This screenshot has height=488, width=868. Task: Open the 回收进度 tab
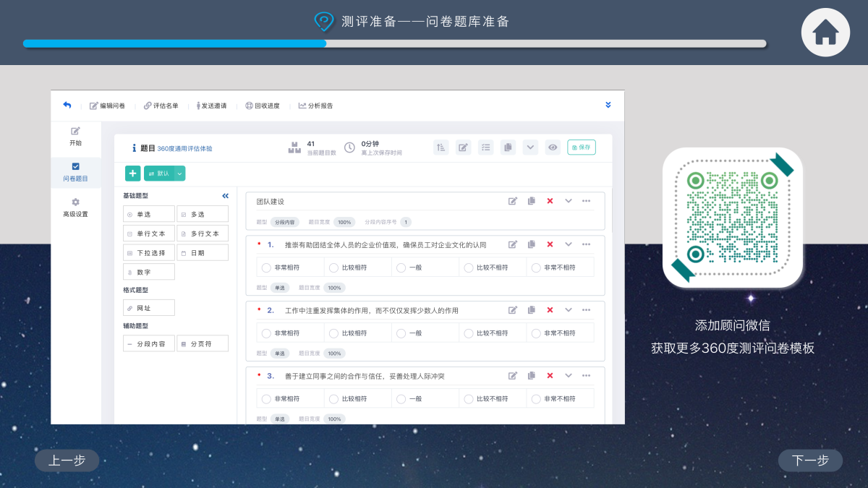262,106
